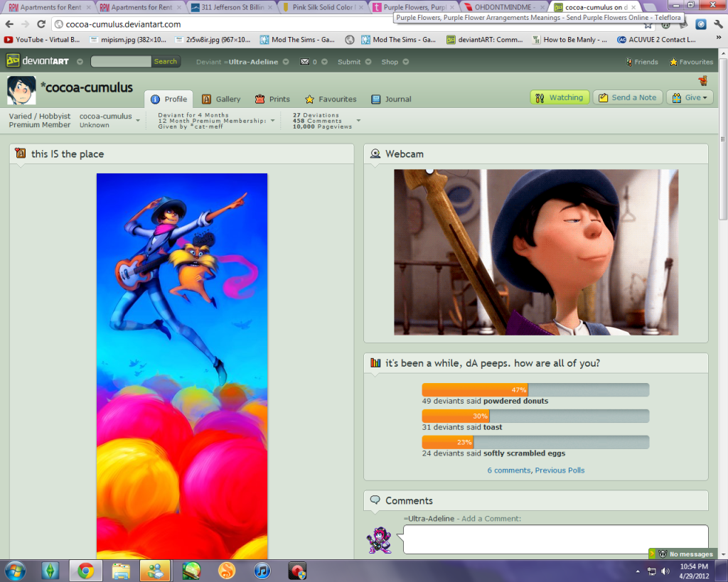
Task: Click the Webcam widget icon
Action: click(375, 153)
